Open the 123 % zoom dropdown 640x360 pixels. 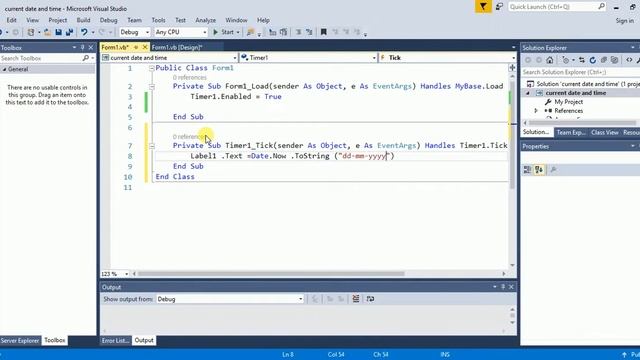pos(115,274)
